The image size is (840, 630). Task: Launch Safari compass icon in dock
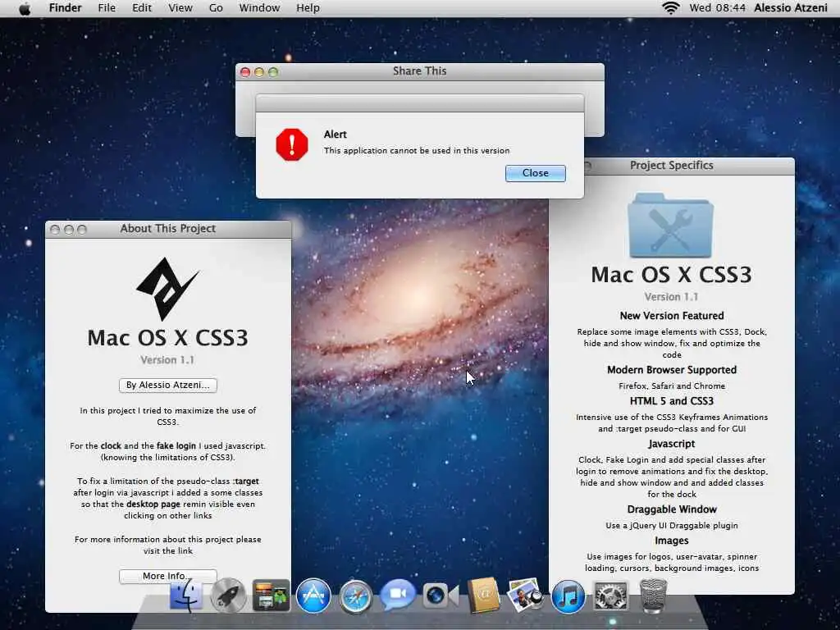pyautogui.click(x=356, y=596)
